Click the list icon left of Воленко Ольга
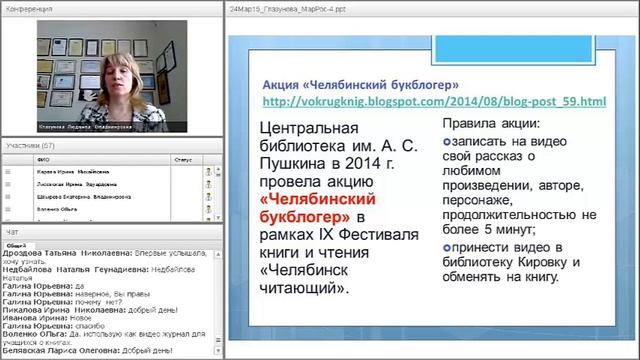 tap(8, 209)
